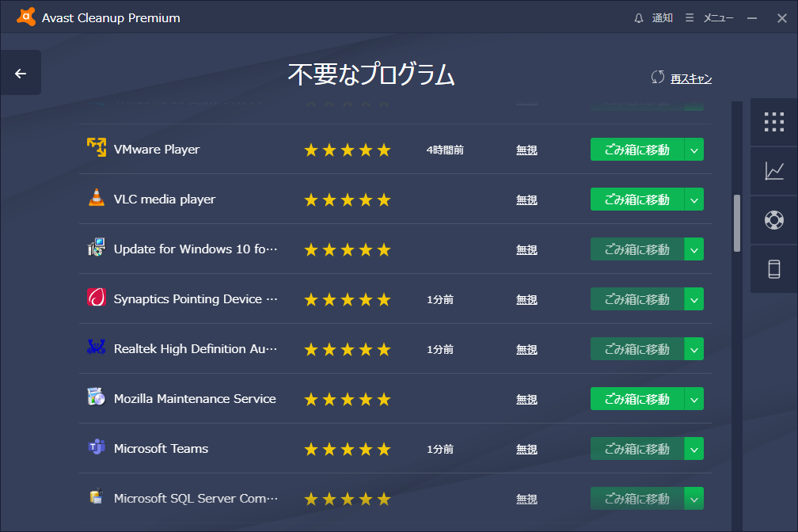Click the Avast logo in the title bar
The height and width of the screenshot is (532, 798).
[25, 16]
